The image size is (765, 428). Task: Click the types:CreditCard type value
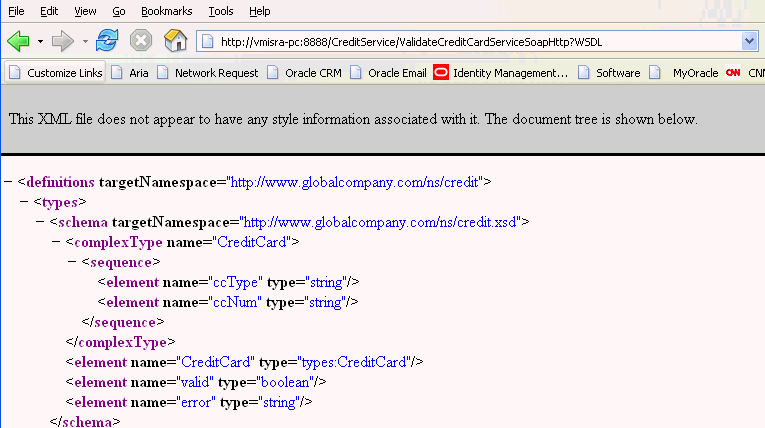354,362
